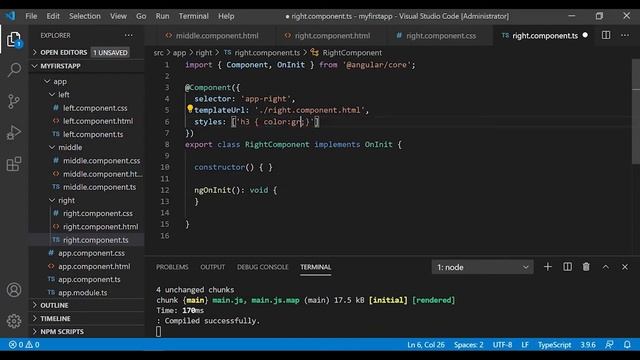Maximize the panel size with up chevron

606,267
